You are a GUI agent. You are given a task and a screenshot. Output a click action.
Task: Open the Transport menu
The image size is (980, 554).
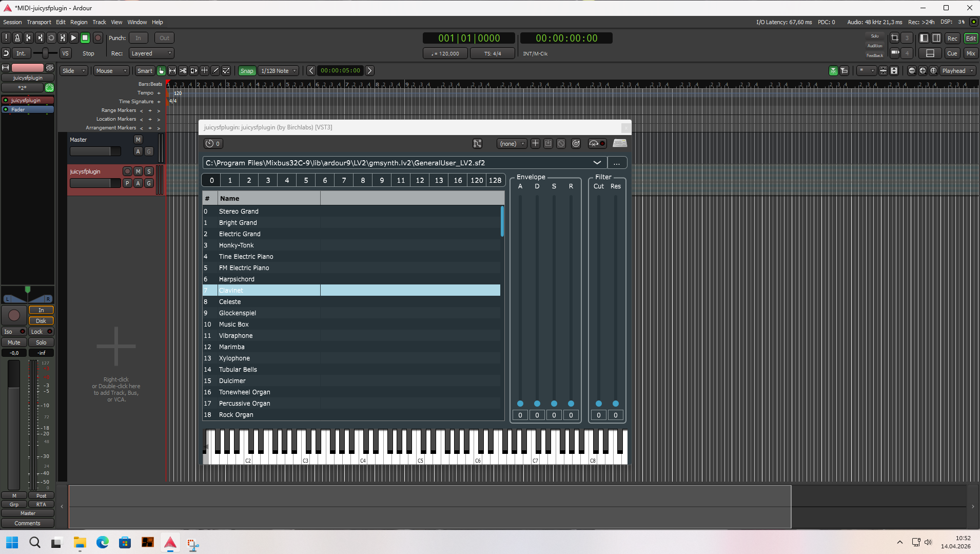(x=39, y=22)
